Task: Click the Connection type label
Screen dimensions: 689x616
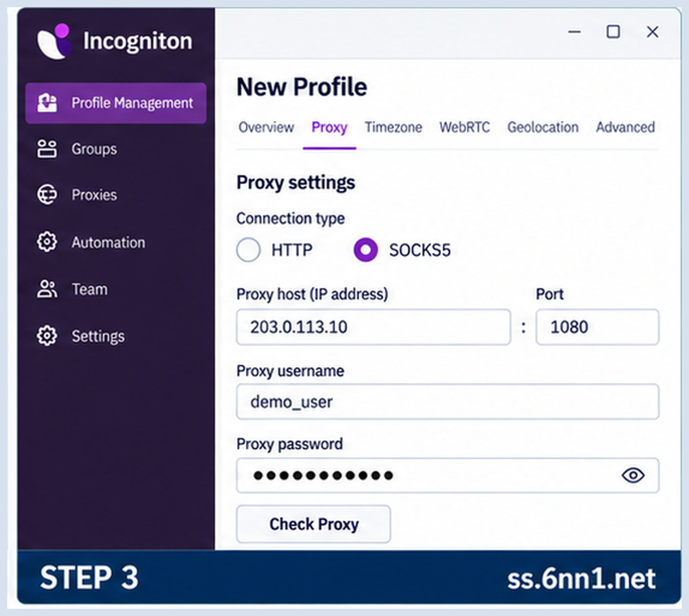Action: pyautogui.click(x=290, y=218)
